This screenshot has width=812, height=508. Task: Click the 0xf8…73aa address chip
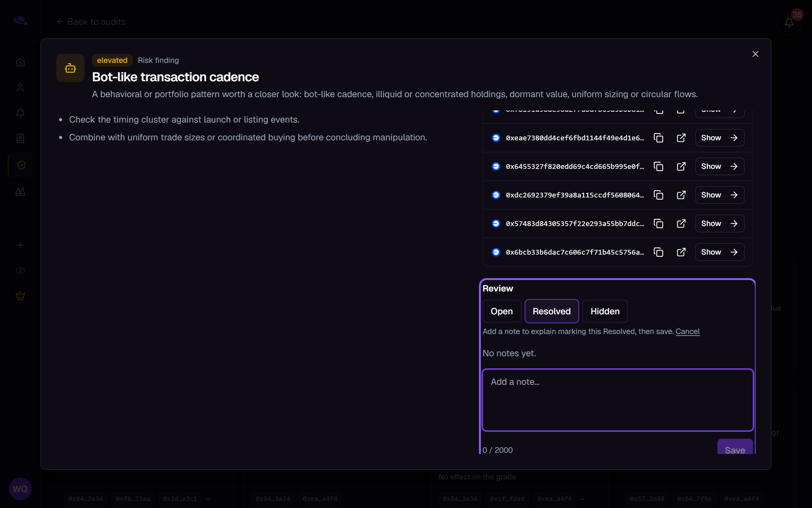pos(133,498)
